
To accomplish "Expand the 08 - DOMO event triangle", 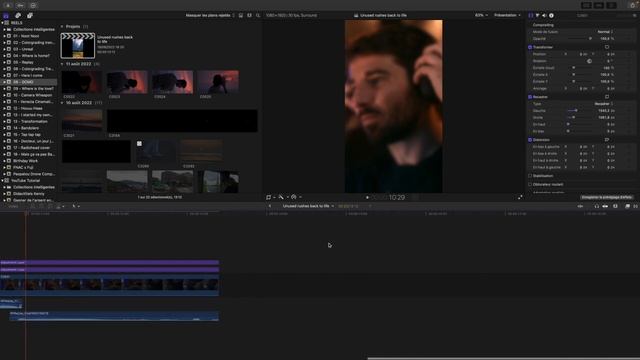I will click(4, 82).
